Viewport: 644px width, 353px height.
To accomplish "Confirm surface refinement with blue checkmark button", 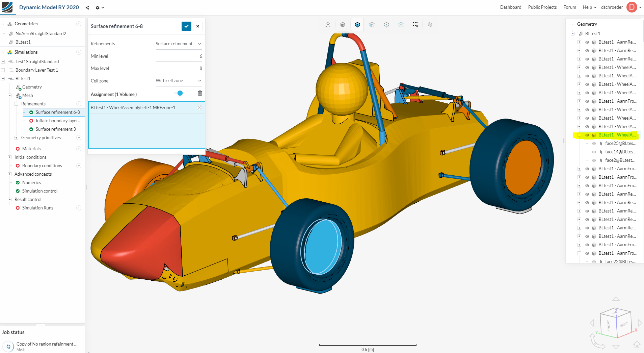I will 186,26.
